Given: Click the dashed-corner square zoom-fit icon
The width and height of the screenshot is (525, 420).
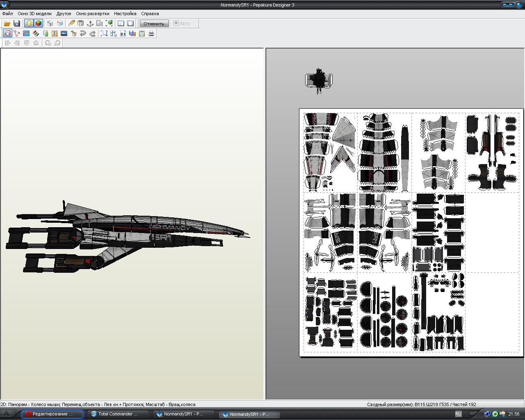Looking at the screenshot, I should (x=104, y=33).
